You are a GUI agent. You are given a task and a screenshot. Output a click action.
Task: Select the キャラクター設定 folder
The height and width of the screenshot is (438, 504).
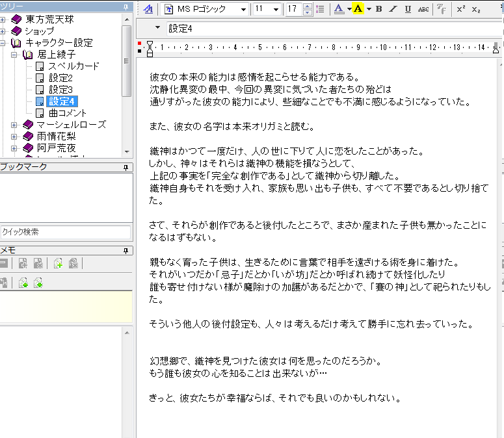pyautogui.click(x=59, y=43)
